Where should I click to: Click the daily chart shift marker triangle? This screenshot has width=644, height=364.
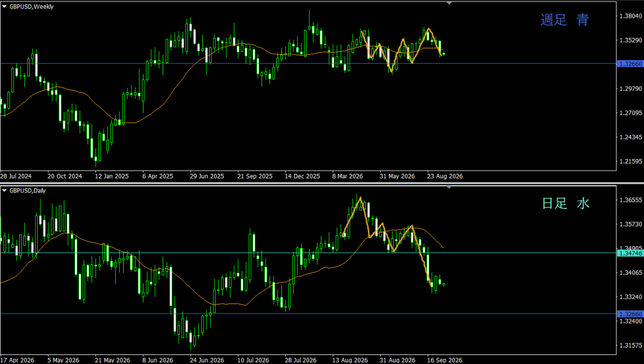click(x=449, y=187)
